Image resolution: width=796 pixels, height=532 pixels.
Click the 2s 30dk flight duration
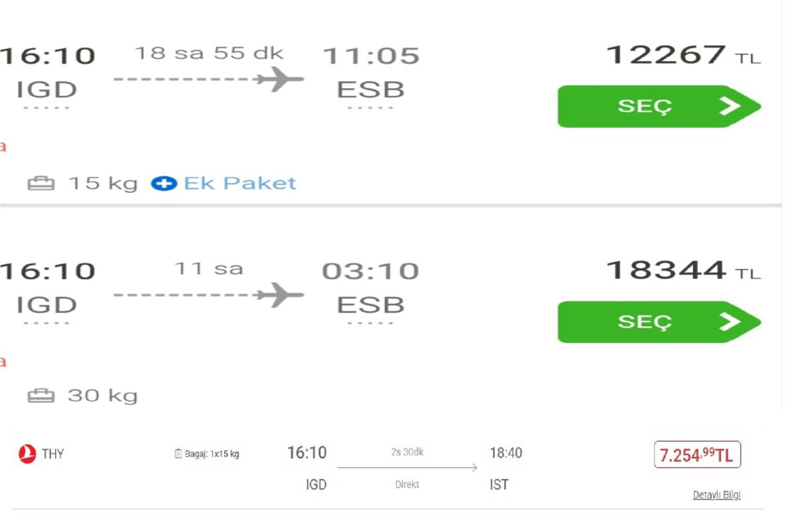[x=407, y=452]
